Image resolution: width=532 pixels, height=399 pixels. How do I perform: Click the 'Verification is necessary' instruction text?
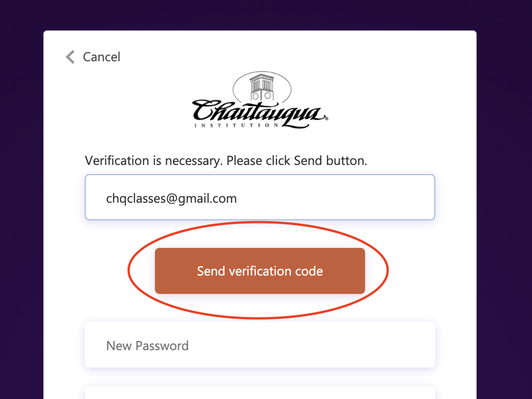[x=226, y=161]
